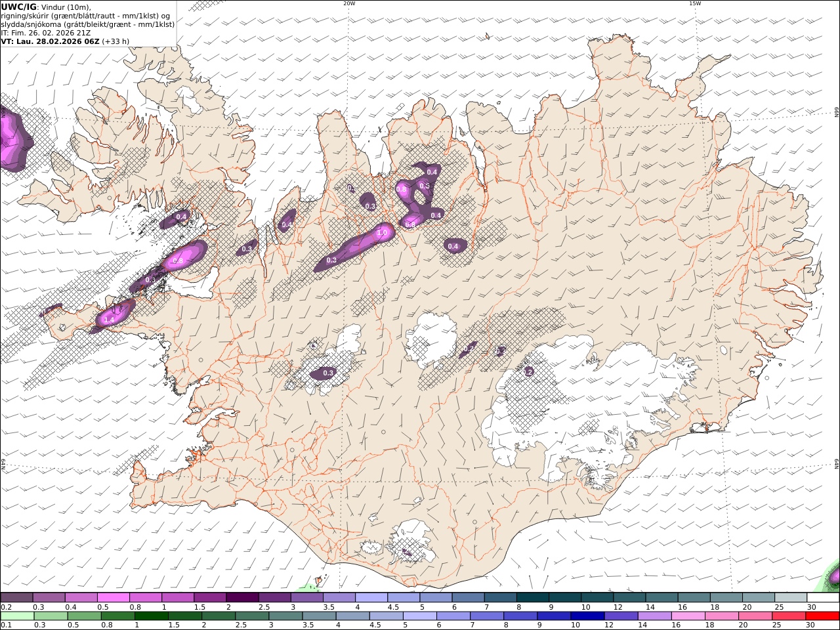Click the '1.4' snowfall value on the map
The image size is (840, 630).
point(110,320)
